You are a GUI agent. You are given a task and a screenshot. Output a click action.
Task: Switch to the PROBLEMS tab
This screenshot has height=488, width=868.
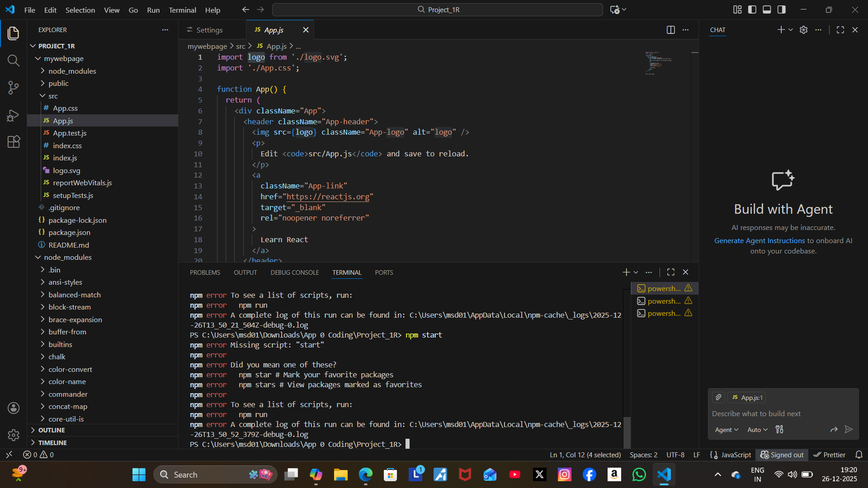click(x=205, y=272)
